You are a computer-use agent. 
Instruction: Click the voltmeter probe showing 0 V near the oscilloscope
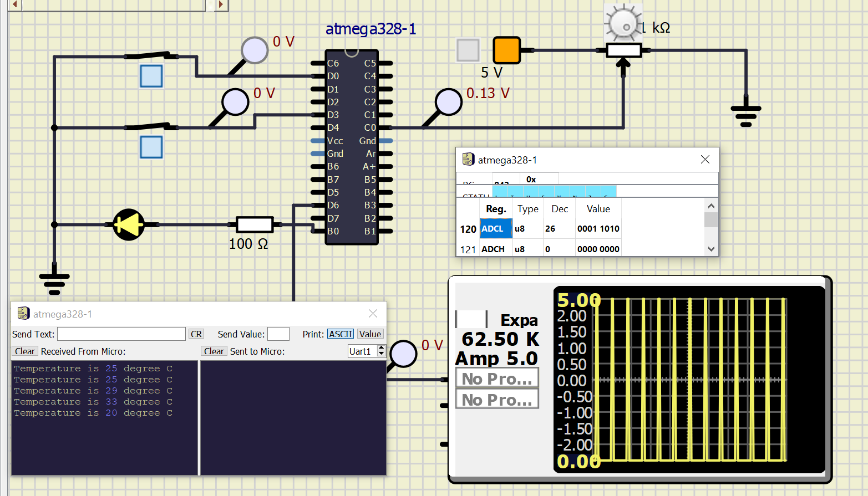[403, 355]
